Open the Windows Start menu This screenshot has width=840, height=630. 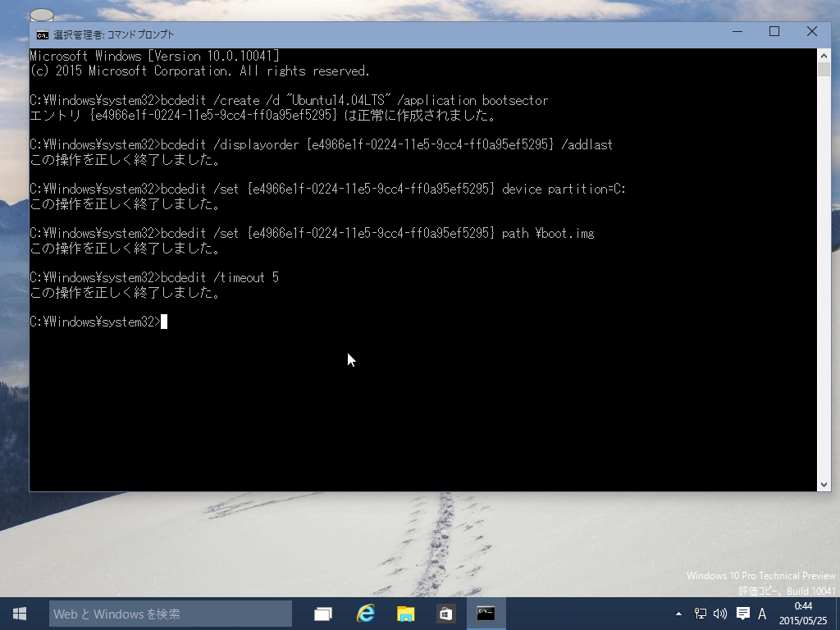(20, 614)
